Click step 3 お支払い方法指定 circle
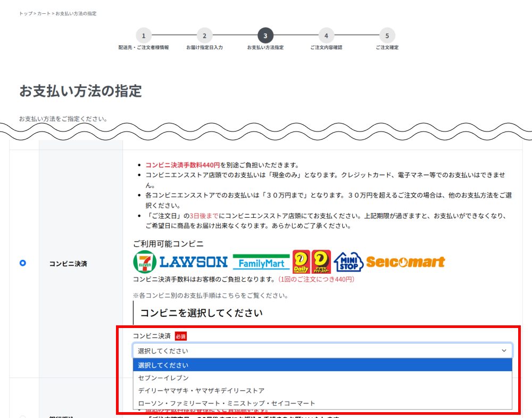 point(265,36)
